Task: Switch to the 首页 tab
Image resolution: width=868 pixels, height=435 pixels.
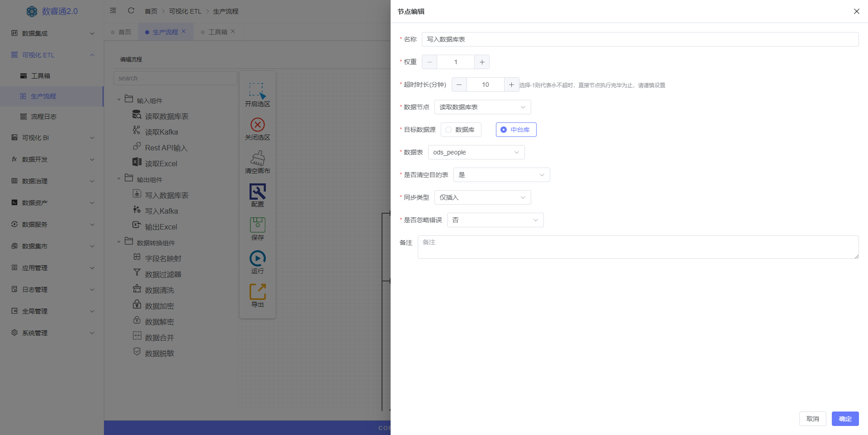Action: [121, 32]
